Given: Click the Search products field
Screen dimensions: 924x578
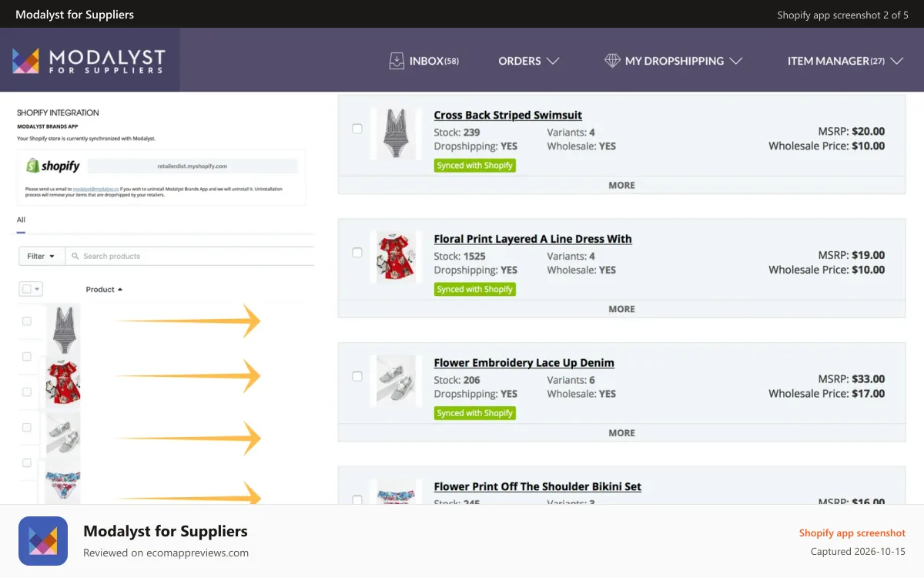Looking at the screenshot, I should (189, 256).
